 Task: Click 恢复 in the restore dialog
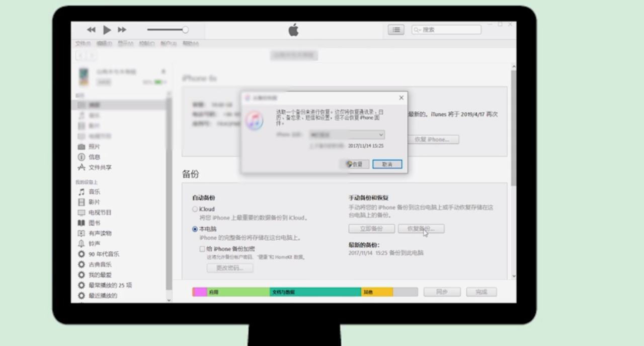[x=355, y=164]
